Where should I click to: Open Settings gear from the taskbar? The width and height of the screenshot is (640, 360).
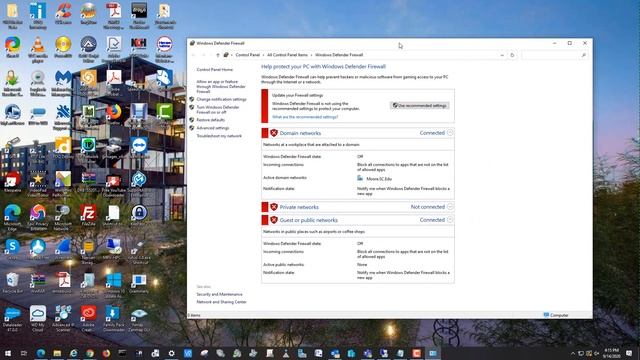171,353
